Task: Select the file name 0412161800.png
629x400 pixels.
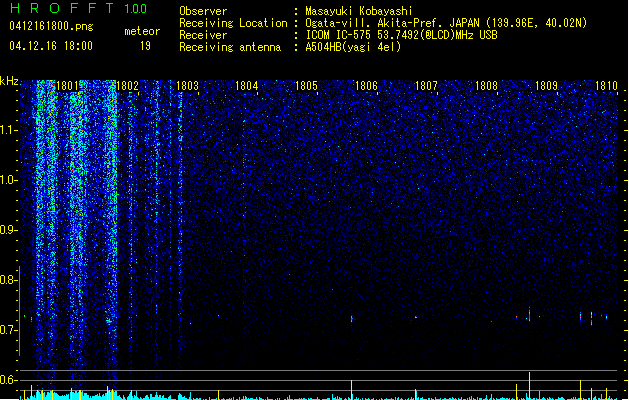Action: pyautogui.click(x=51, y=26)
